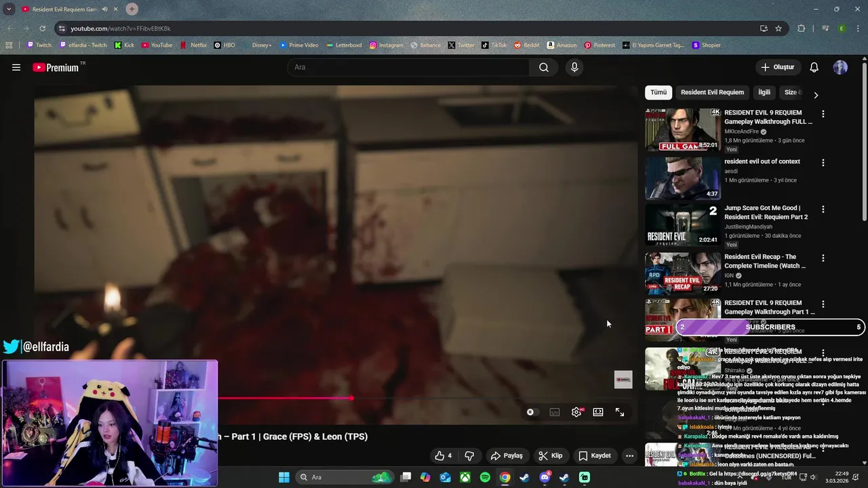The height and width of the screenshot is (488, 868).
Task: Open options for Walkthrough Part 1 video
Action: [823, 304]
